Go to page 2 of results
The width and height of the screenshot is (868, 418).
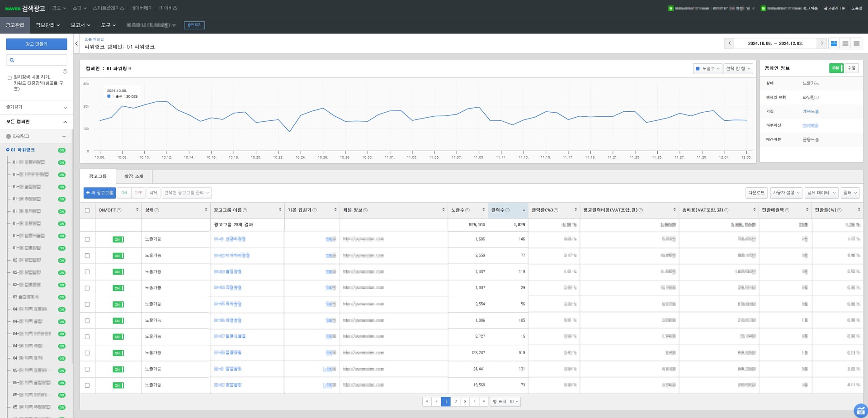(x=455, y=402)
